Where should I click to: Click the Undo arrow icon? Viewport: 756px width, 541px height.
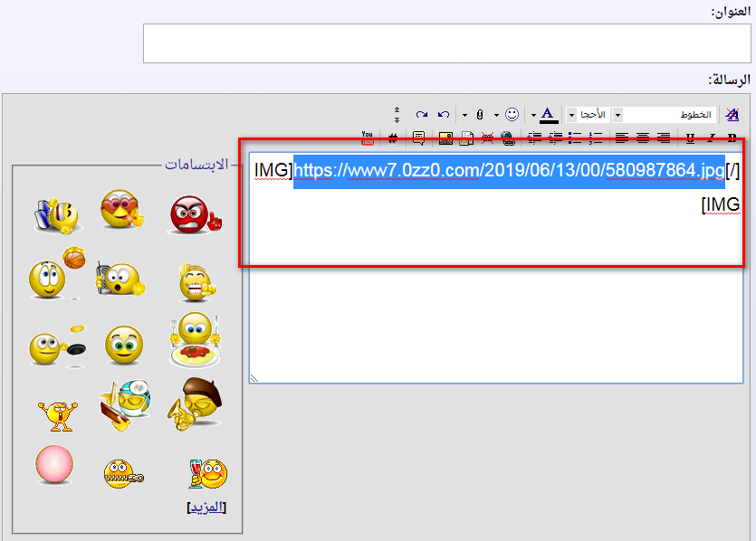pos(444,115)
